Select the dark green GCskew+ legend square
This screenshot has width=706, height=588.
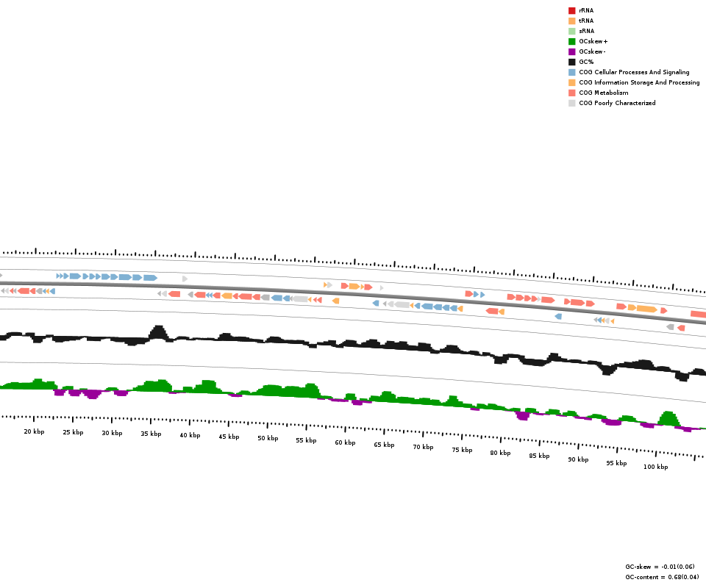[571, 41]
